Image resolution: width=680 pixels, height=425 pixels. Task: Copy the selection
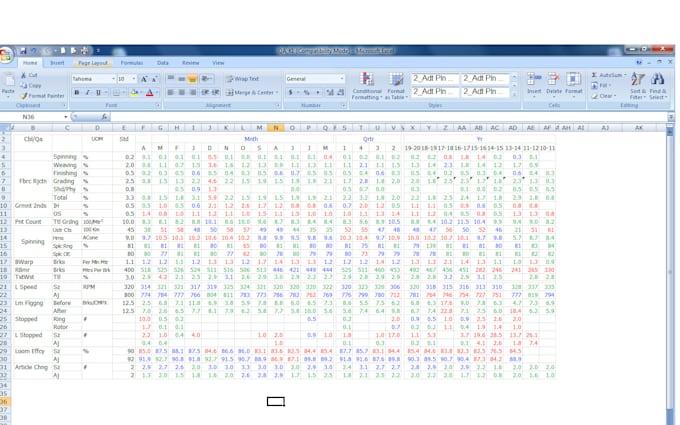coord(31,85)
